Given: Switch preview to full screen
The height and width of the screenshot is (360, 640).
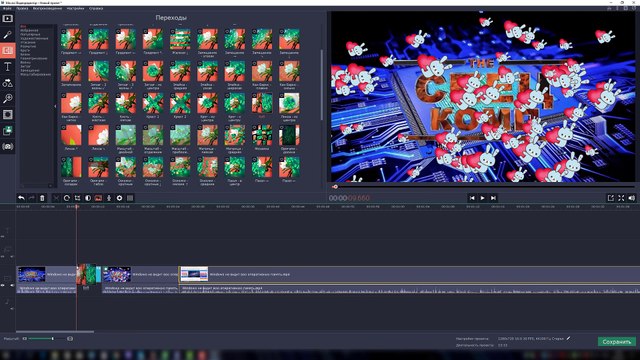Looking at the screenshot, I should pos(621,198).
